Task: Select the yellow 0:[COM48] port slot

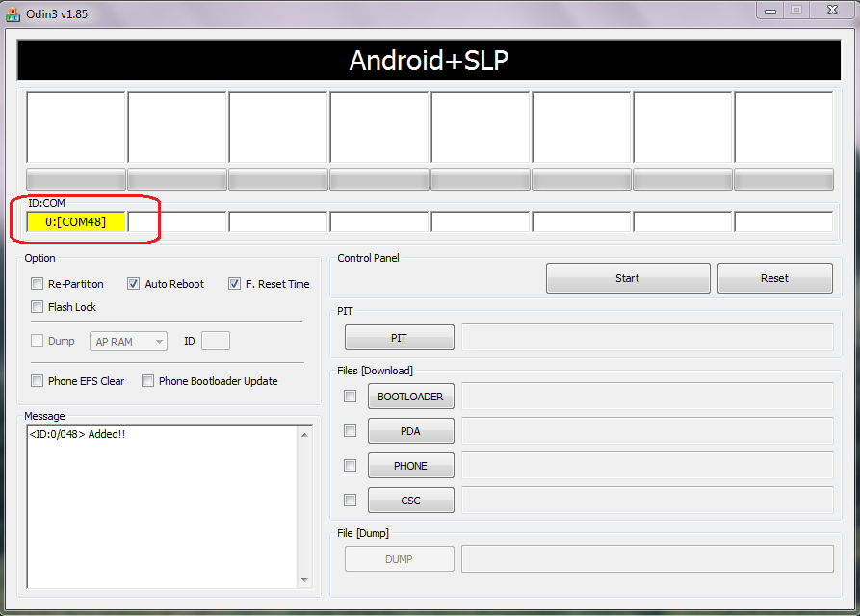Action: point(76,222)
